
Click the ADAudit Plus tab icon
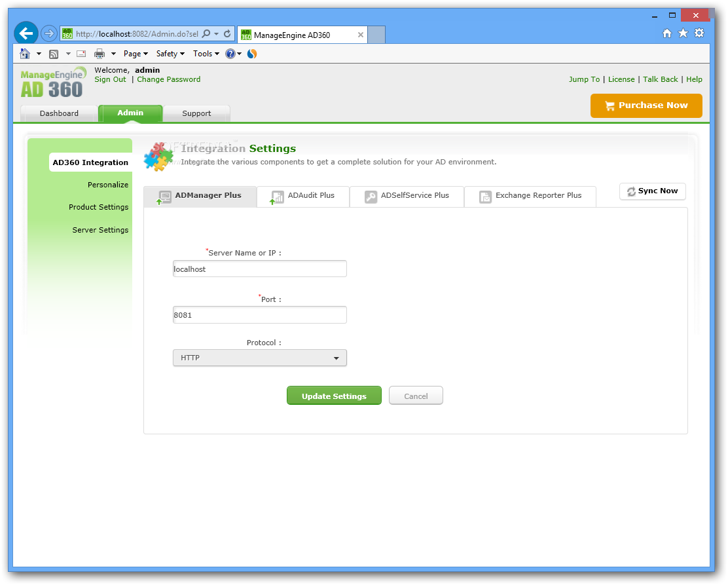[x=277, y=197]
